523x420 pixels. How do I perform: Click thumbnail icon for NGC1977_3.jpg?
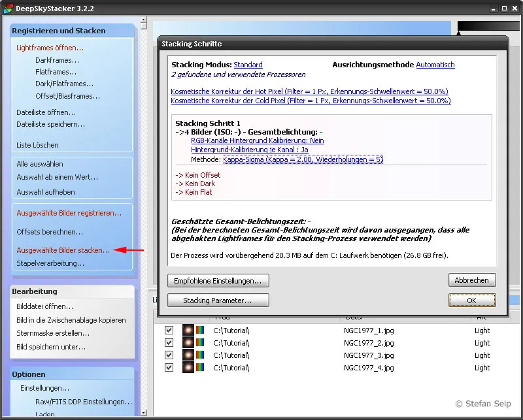(188, 355)
